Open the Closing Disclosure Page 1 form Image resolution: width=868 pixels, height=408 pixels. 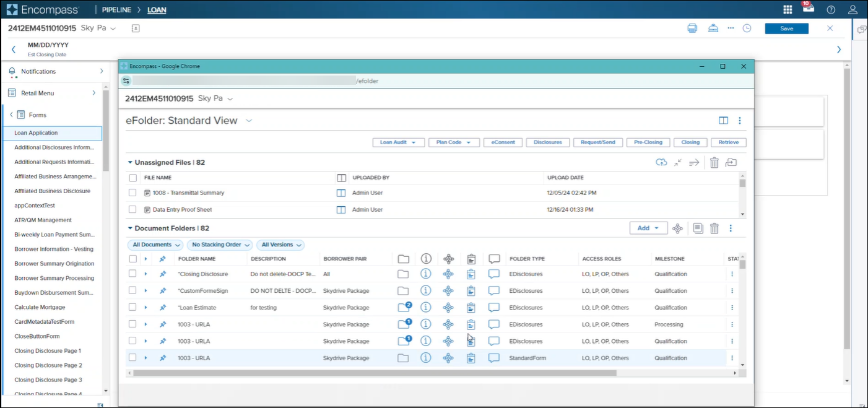coord(48,350)
